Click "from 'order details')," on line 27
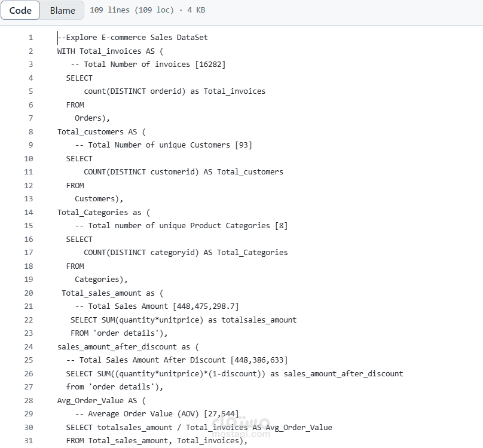The width and height of the screenshot is (483, 448). [115, 387]
